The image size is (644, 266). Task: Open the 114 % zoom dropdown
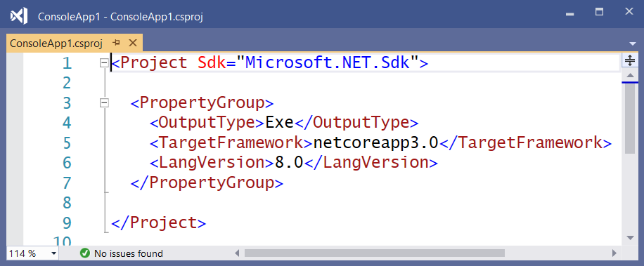pos(54,253)
